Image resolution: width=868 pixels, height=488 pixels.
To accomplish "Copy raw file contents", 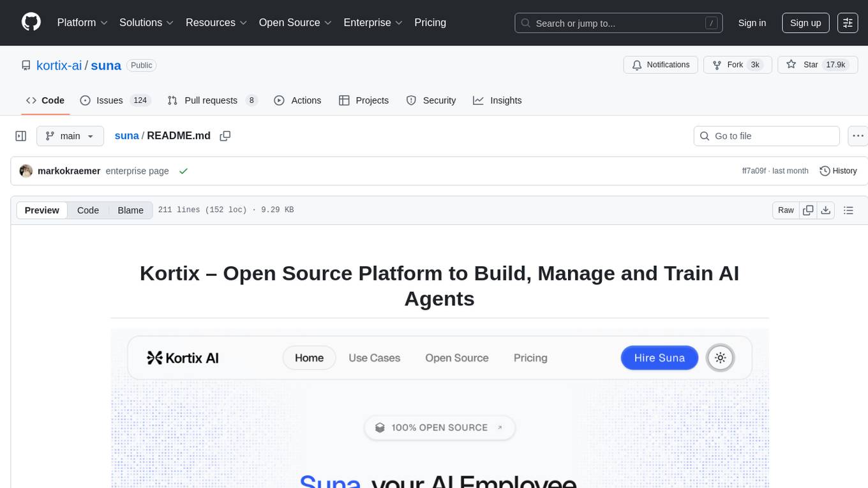I will point(808,210).
